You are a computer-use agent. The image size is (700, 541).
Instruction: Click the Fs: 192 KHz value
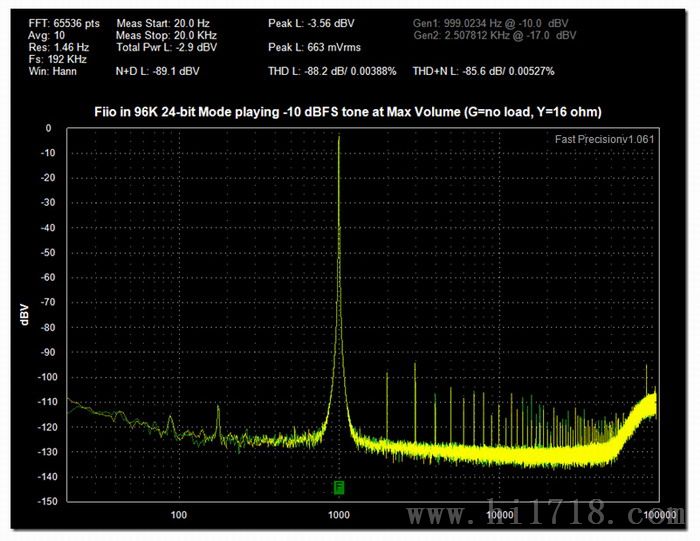(58, 59)
